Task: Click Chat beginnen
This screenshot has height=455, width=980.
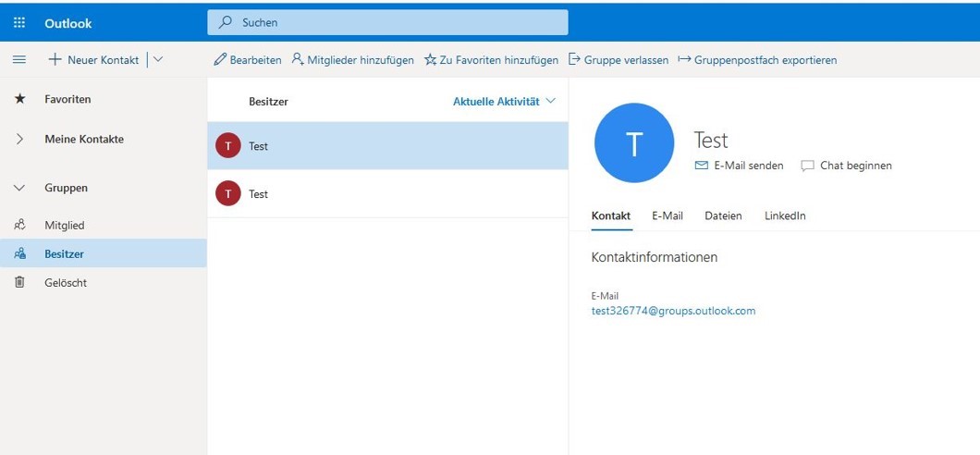Action: tap(847, 166)
